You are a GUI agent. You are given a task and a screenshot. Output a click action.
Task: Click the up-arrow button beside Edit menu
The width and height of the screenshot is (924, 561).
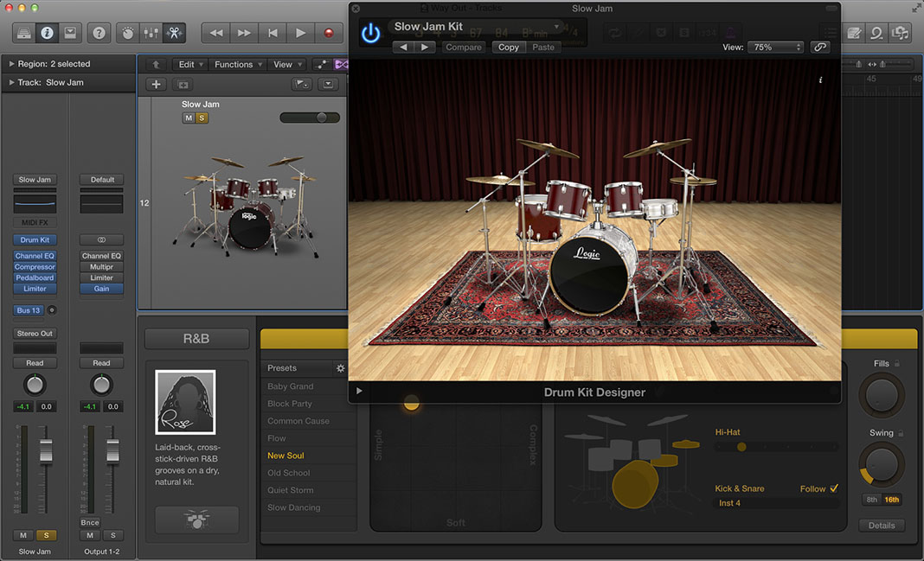(156, 65)
